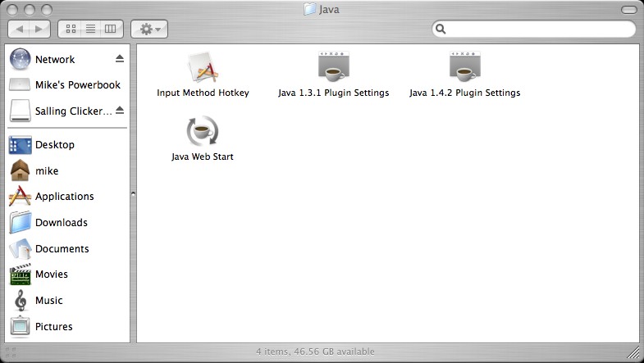Open the Documents folder icon
This screenshot has width=644, height=363.
click(21, 248)
